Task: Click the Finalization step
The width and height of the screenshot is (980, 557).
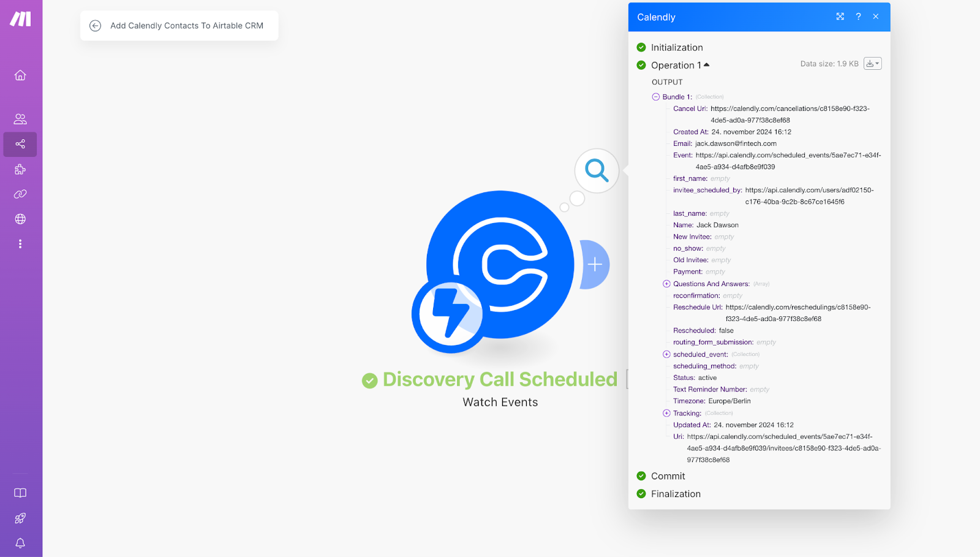Action: pos(676,494)
